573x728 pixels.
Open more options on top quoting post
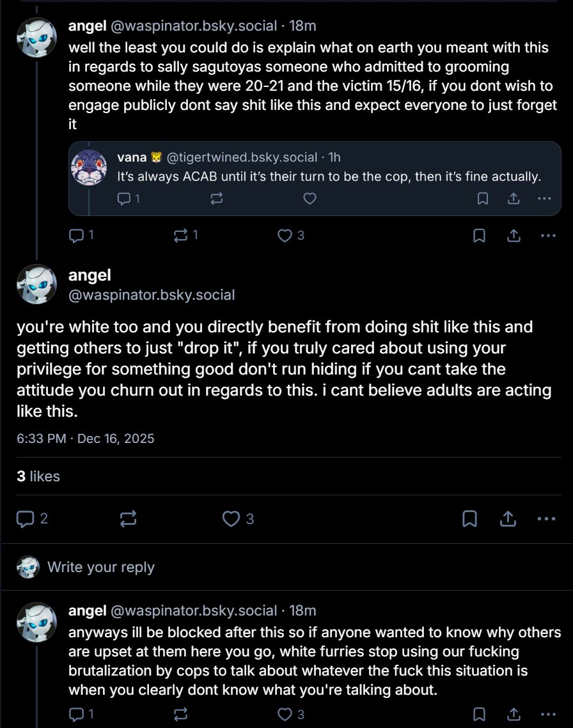(548, 235)
